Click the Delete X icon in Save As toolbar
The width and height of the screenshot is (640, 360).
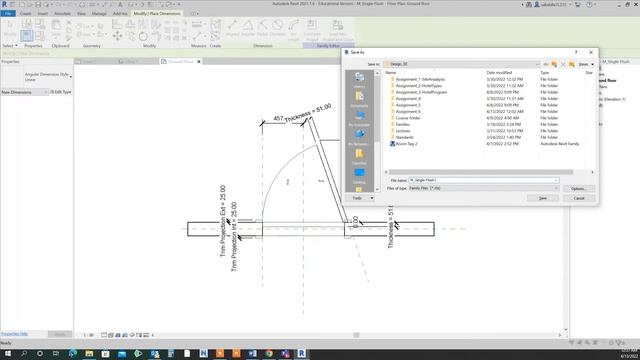pyautogui.click(x=563, y=64)
